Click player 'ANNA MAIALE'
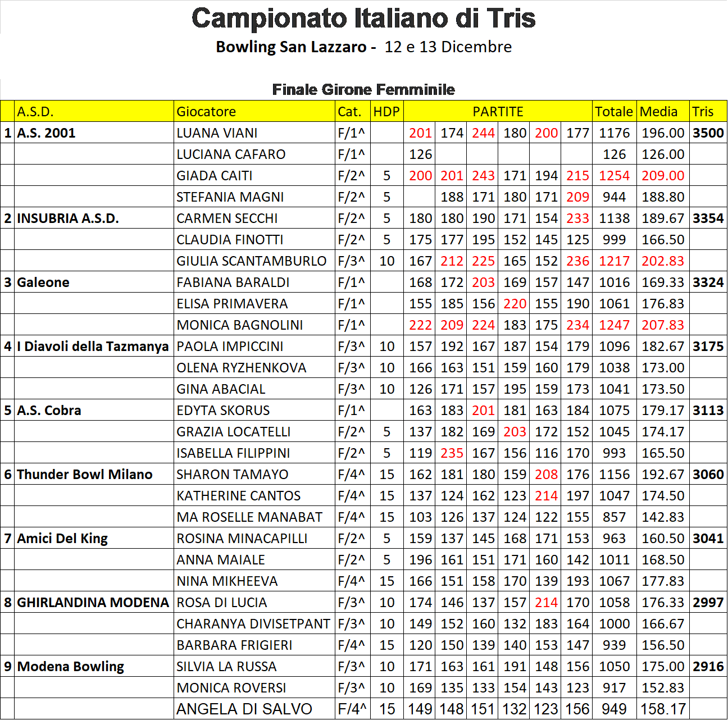The image size is (728, 720). (x=221, y=559)
